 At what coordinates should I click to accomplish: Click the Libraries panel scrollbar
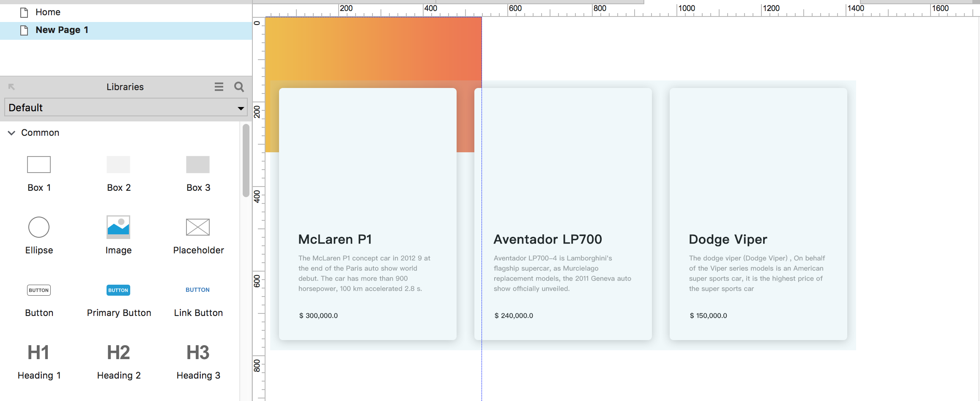pos(246,160)
